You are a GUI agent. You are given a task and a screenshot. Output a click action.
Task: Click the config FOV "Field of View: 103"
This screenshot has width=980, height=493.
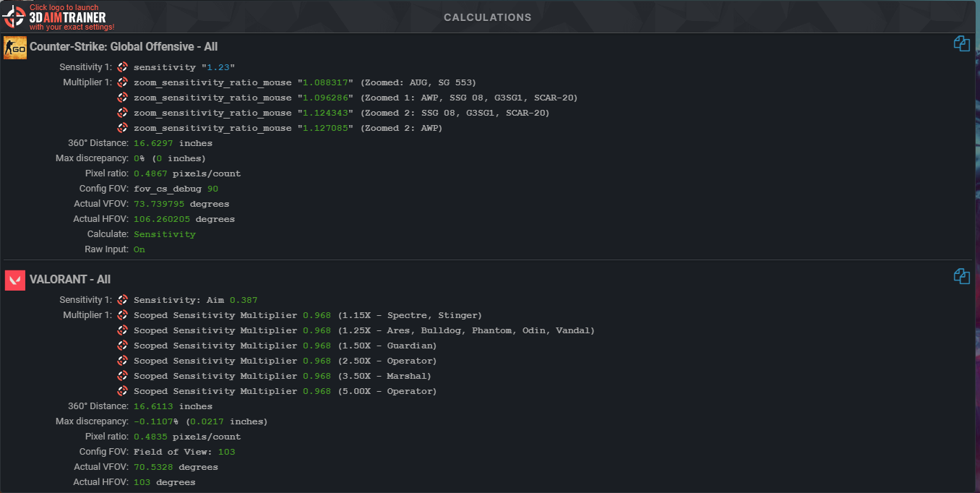click(x=184, y=452)
